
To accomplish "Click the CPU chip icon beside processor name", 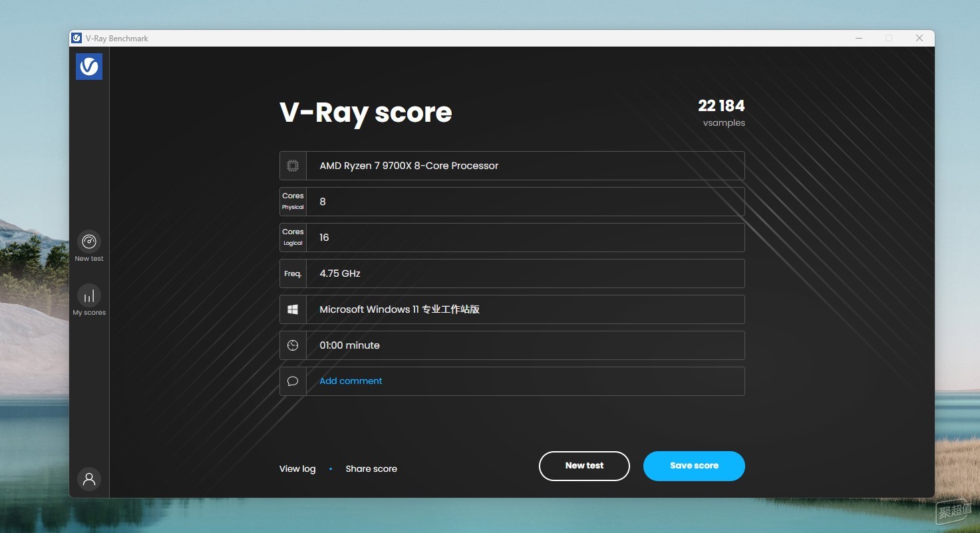I will pyautogui.click(x=293, y=166).
